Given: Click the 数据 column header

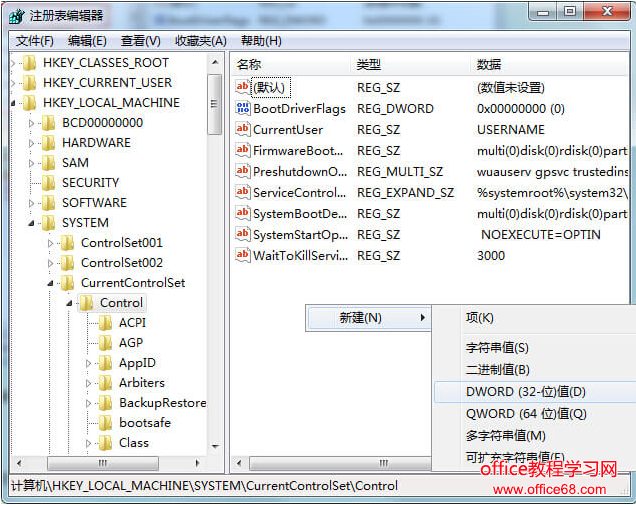Looking at the screenshot, I should pyautogui.click(x=550, y=65).
